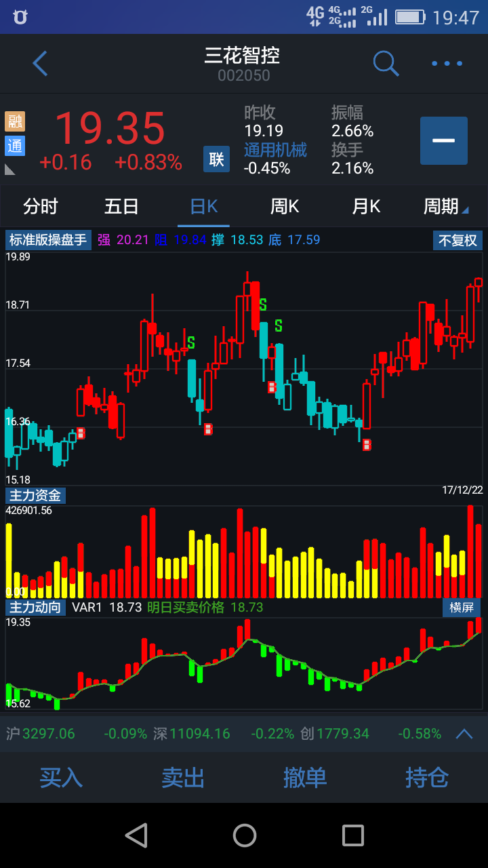
Task: Tap the 换手 2.16% value
Action: coord(352,168)
